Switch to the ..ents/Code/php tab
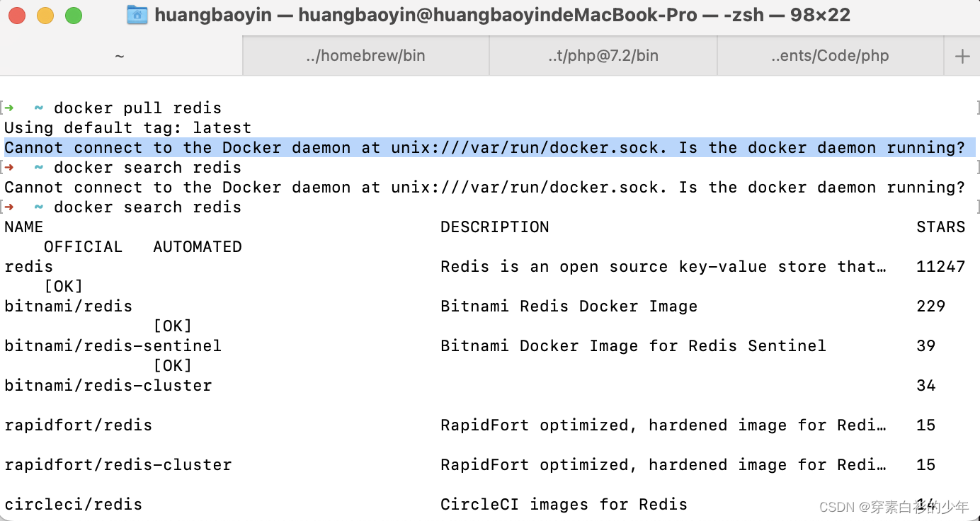 [830, 55]
